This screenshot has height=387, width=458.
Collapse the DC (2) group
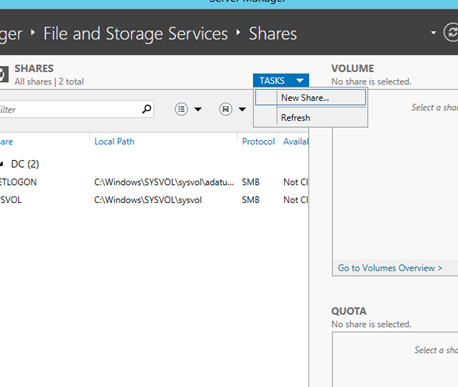pos(2,164)
